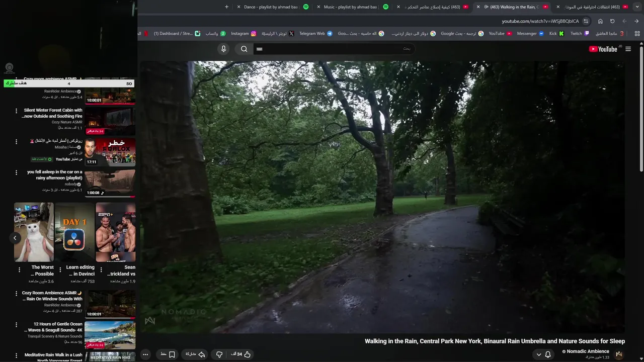Expand the subscription notification bell dropdown
The width and height of the screenshot is (644, 362).
(x=543, y=354)
